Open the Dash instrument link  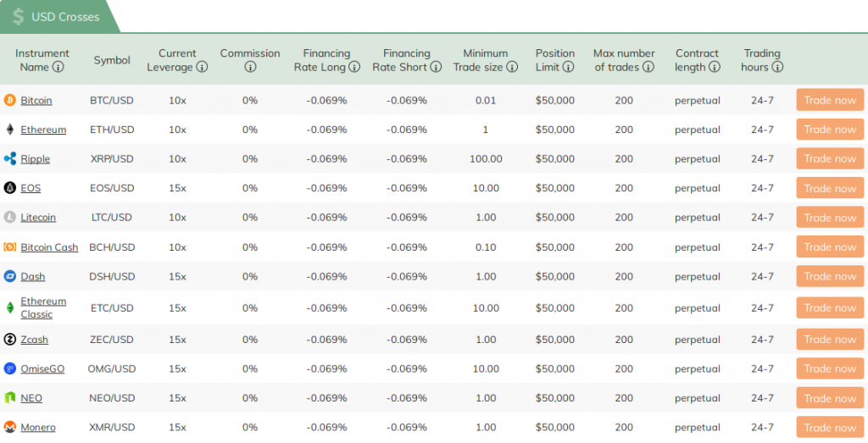(x=33, y=277)
